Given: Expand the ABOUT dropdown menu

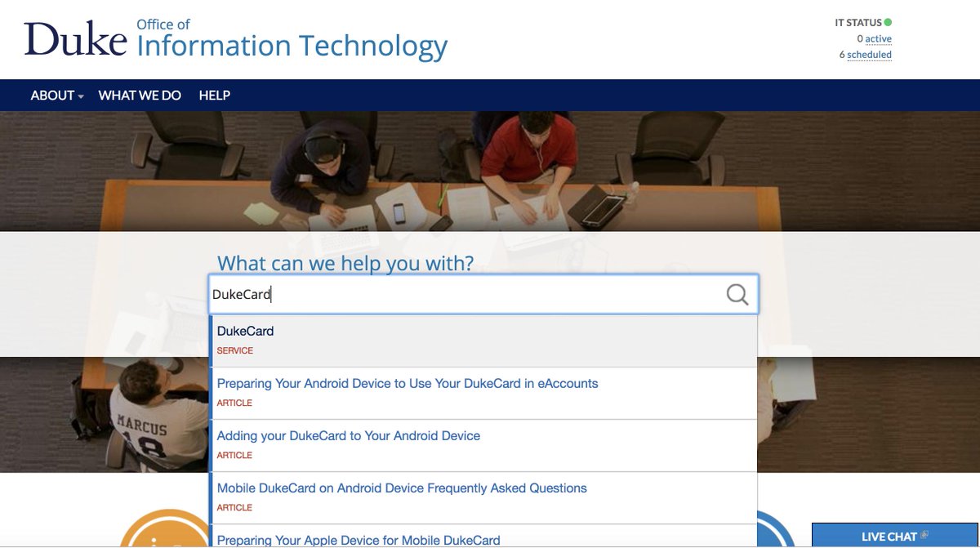Looking at the screenshot, I should tap(53, 96).
